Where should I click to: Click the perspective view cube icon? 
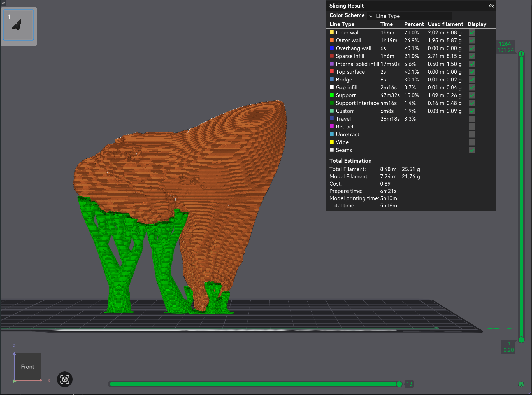(x=65, y=379)
